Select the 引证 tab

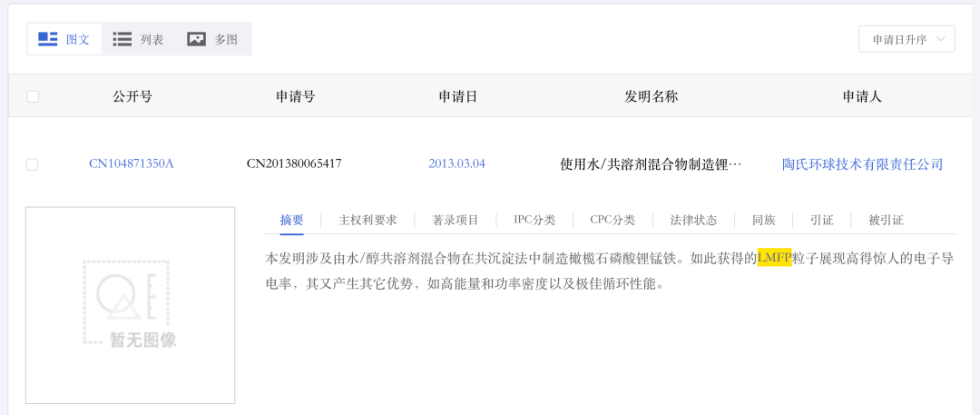click(822, 221)
